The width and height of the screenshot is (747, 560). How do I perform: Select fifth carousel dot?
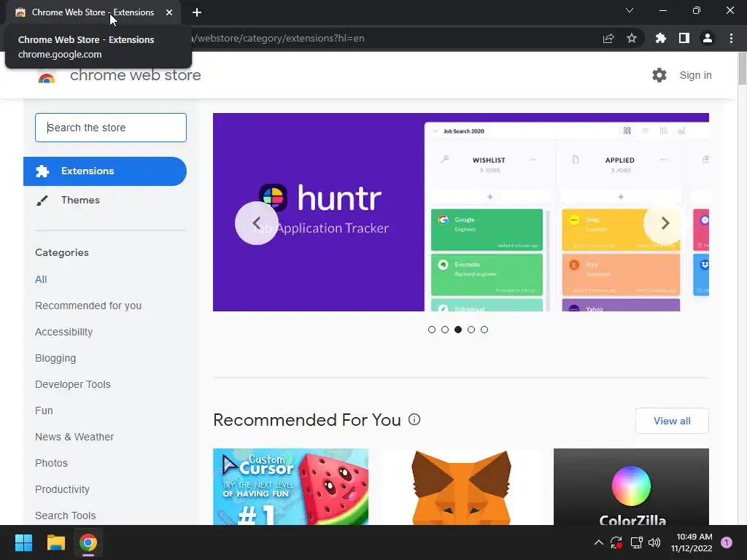(x=484, y=330)
